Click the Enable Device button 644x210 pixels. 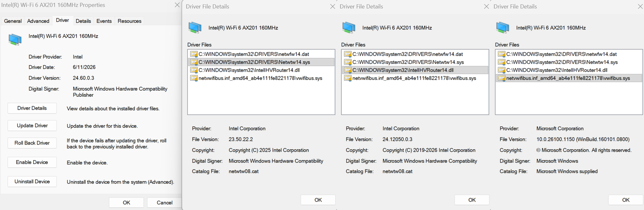click(x=32, y=162)
